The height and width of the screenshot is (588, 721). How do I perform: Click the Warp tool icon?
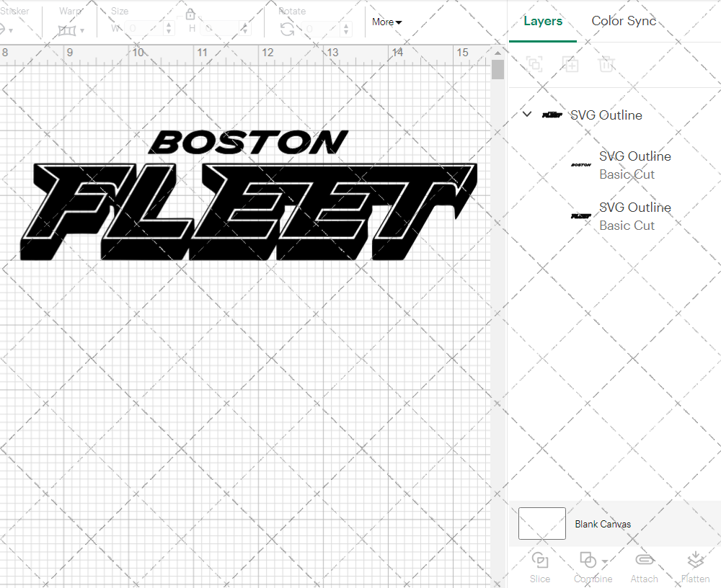[x=67, y=30]
